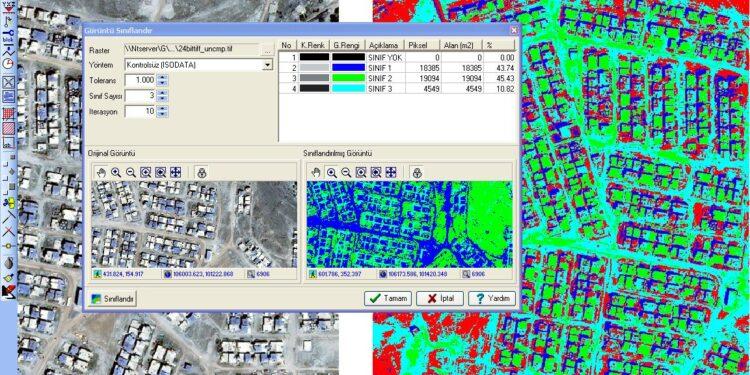750x375 pixels.
Task: Click the Orijinal Görüntü preview image
Action: tap(194, 224)
